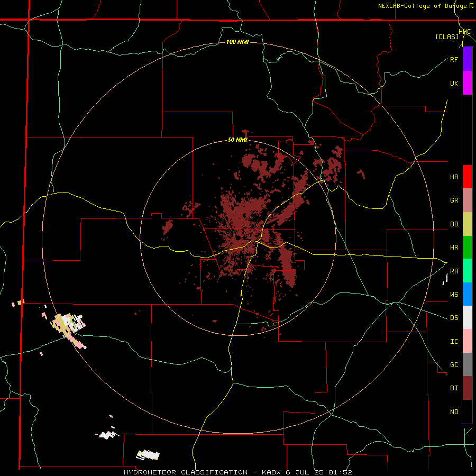
Task: Click the UK magenta legend swatch
Action: [x=467, y=83]
